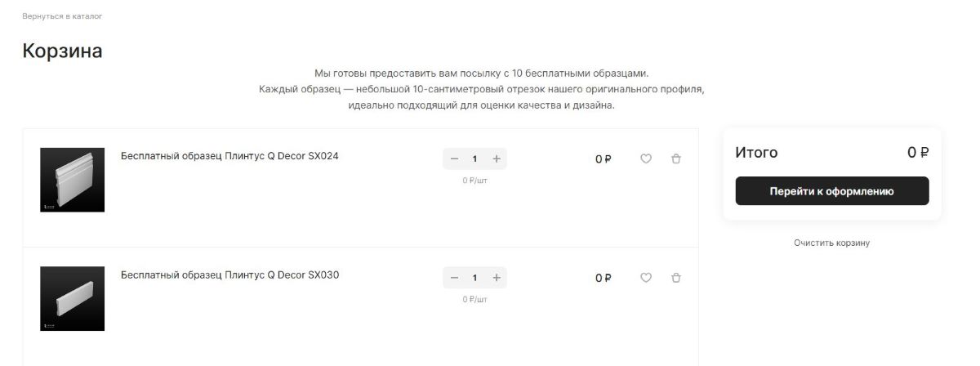
Task: Decrease quantity of Плинтус Q Decor SX024
Action: [454, 158]
